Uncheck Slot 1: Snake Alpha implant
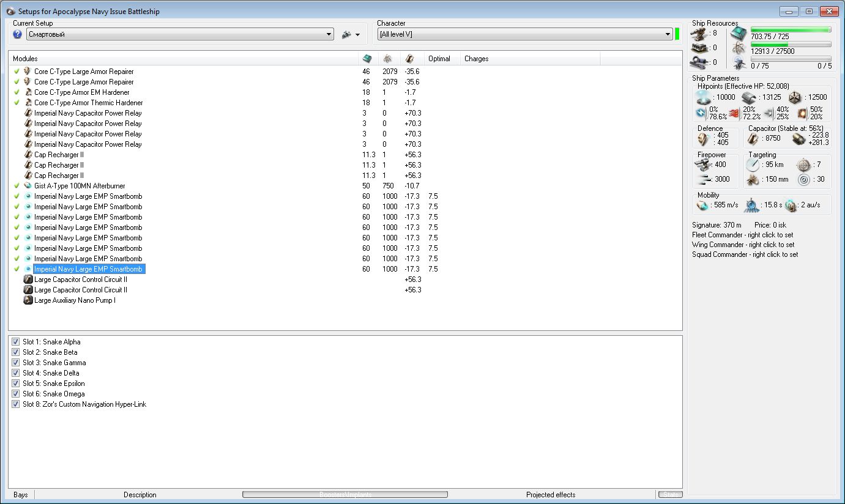Screen dimensions: 845x504 (x=16, y=342)
